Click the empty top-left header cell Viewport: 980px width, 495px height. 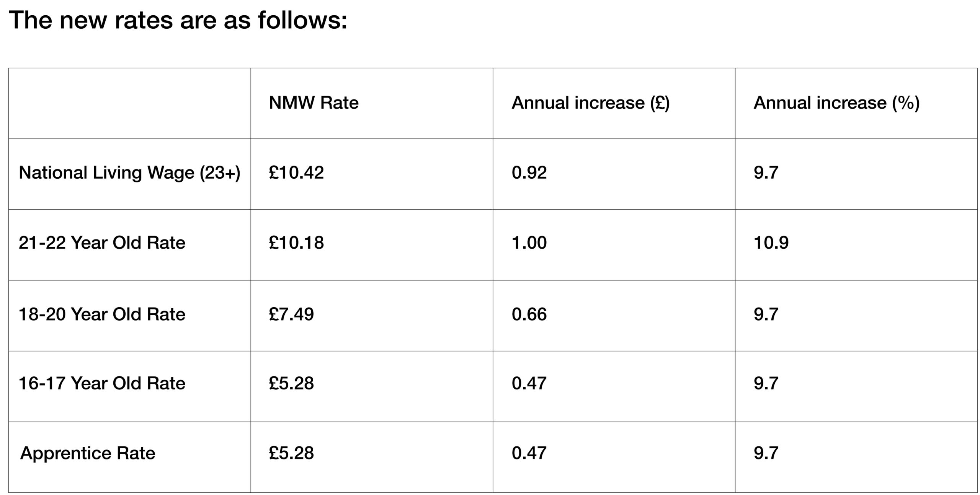[x=130, y=103]
